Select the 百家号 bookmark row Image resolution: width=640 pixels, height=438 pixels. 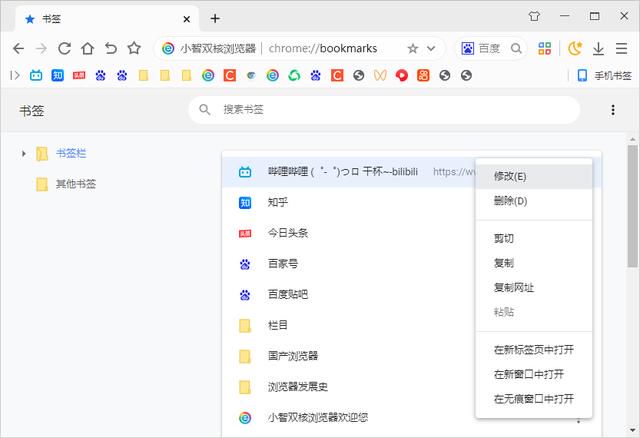(x=349, y=264)
